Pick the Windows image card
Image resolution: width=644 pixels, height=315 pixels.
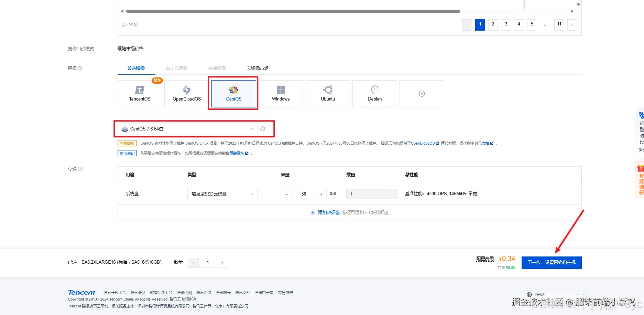click(281, 94)
